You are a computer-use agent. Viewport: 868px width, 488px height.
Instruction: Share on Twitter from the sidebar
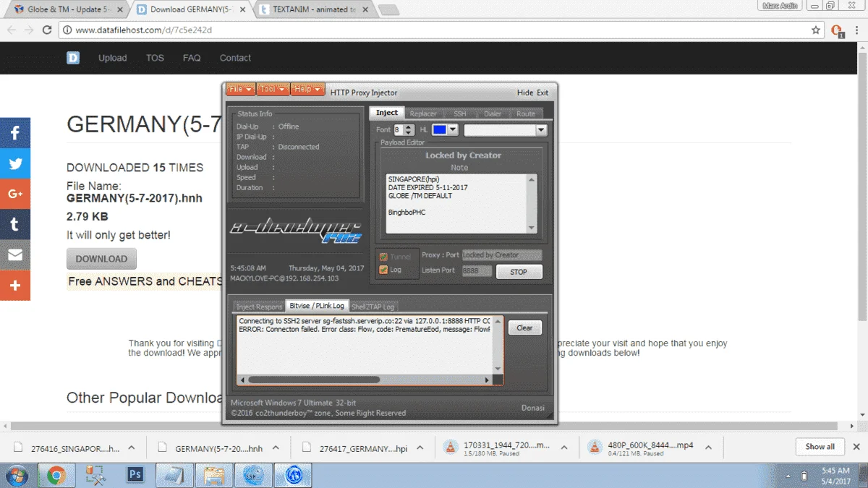click(x=15, y=163)
